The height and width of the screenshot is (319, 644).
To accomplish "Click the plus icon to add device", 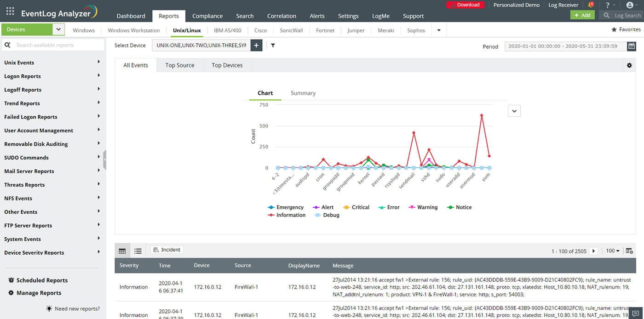I will 256,46.
